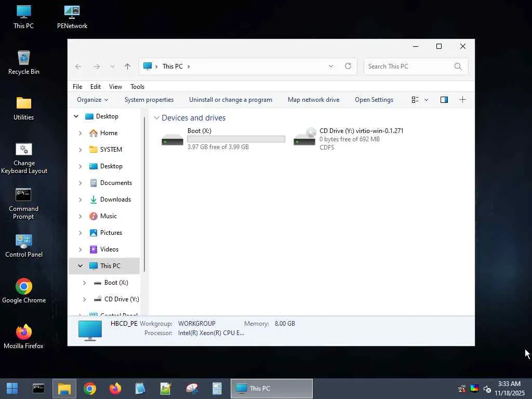Go forward in Explorer navigation

pyautogui.click(x=97, y=66)
